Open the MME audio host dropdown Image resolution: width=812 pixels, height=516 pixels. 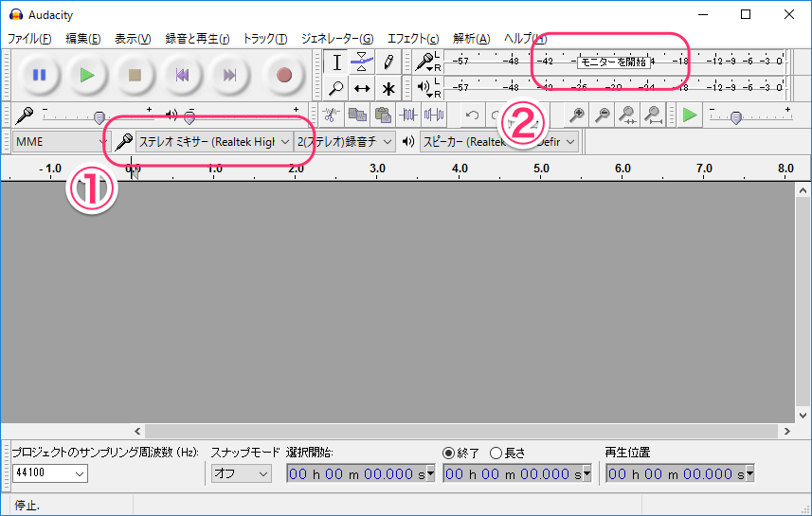(x=61, y=141)
